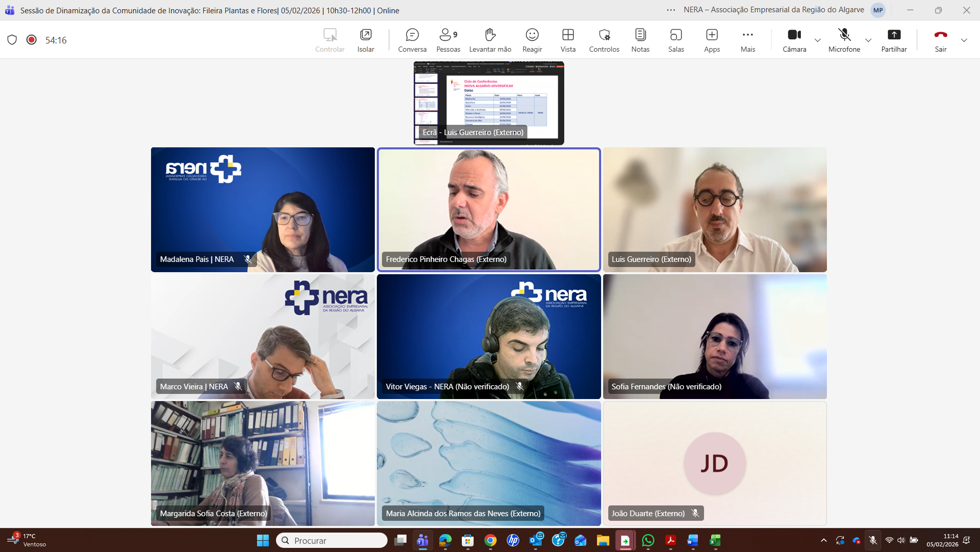Pop out the meeting with Isolar

[366, 40]
